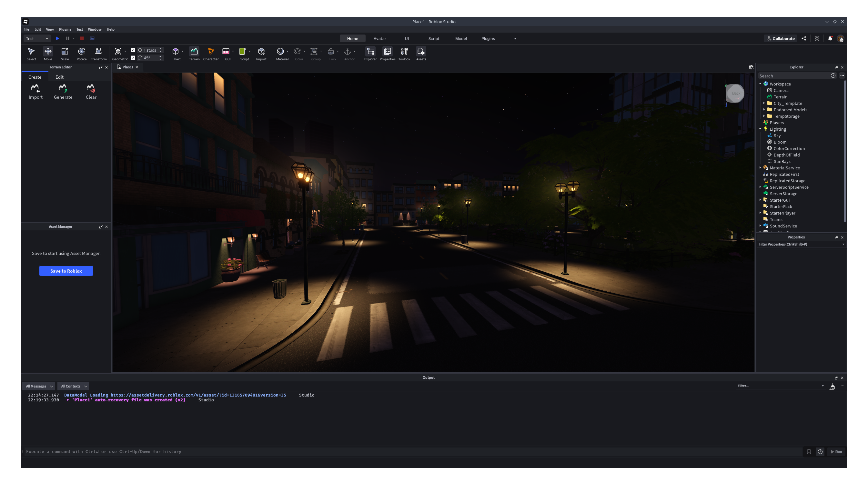Clear output with the broom icon

coord(832,386)
